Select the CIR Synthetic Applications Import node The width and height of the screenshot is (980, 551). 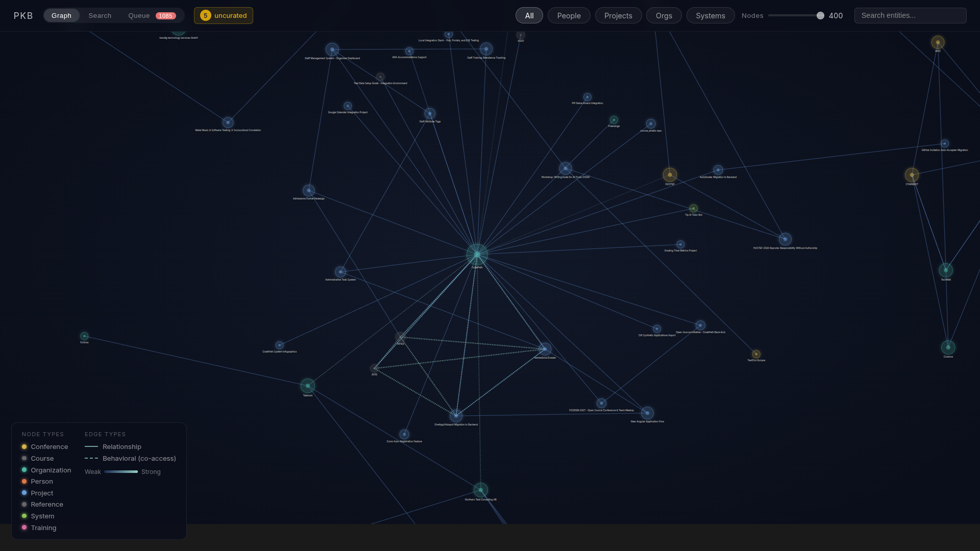pyautogui.click(x=657, y=329)
